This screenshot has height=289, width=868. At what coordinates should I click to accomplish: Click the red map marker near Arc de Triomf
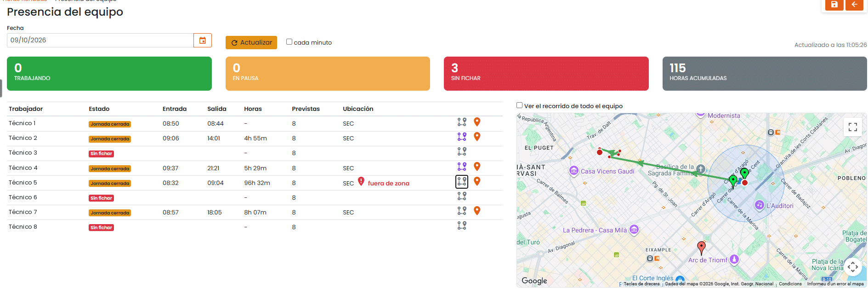pyautogui.click(x=701, y=248)
